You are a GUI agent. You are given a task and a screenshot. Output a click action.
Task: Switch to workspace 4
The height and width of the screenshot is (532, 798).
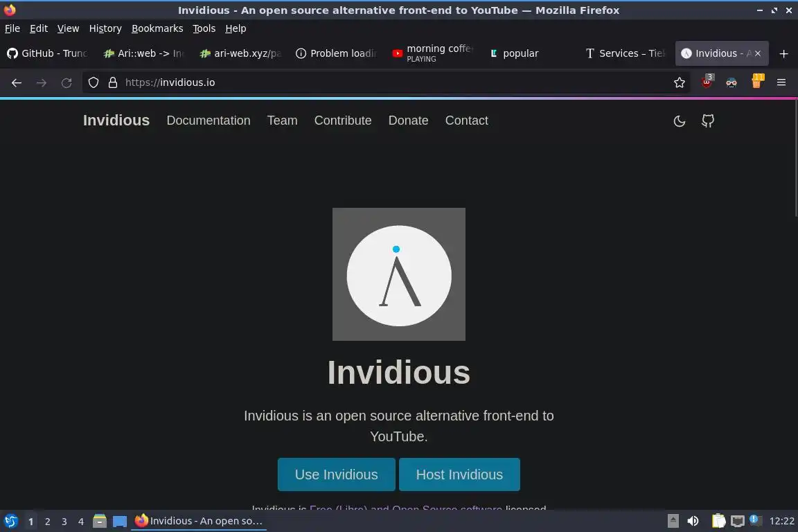pyautogui.click(x=80, y=522)
